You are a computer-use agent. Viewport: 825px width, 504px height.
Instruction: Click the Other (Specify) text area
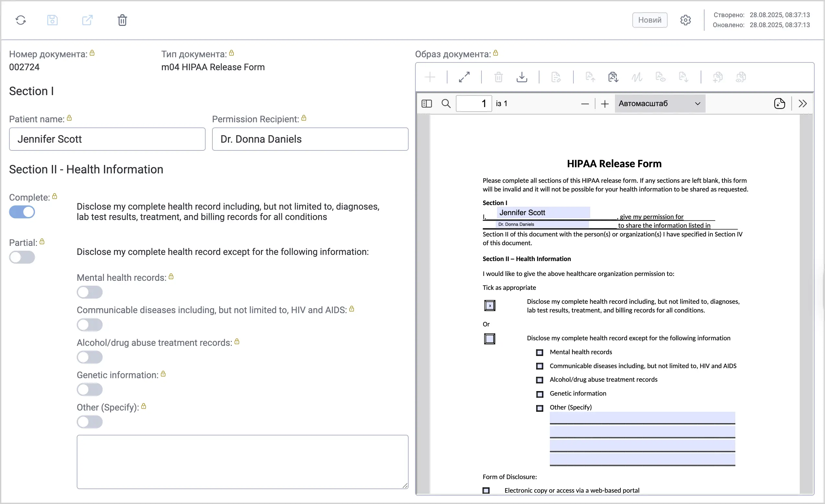click(243, 462)
